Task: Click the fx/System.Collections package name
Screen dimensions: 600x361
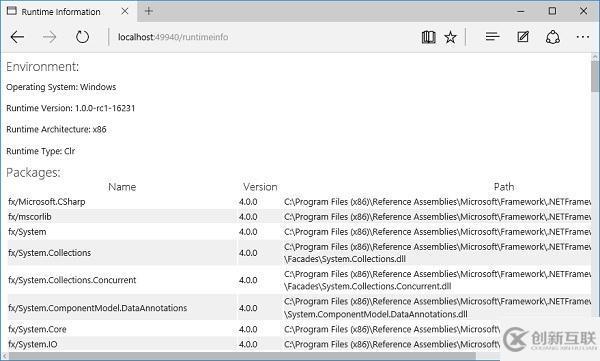Action: 49,253
